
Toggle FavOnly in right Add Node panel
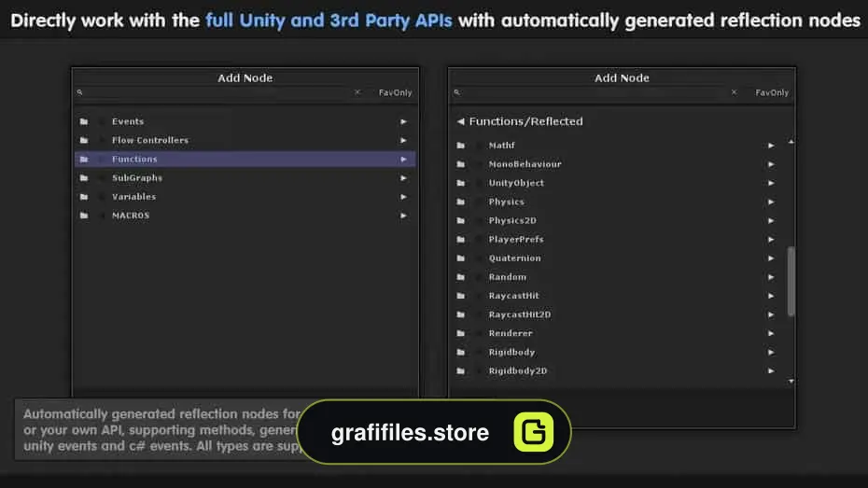[772, 93]
